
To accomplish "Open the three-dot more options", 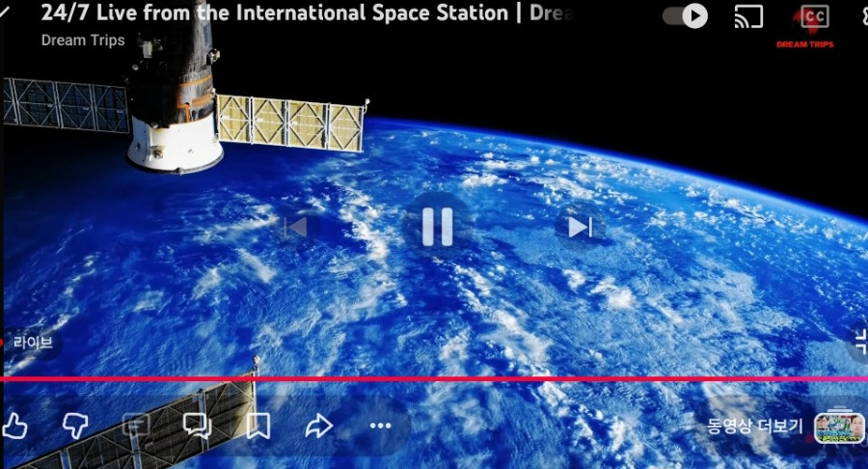I will [380, 426].
